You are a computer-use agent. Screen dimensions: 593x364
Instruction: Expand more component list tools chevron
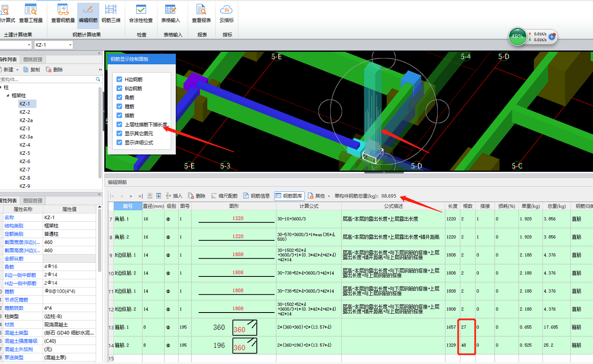(100, 70)
